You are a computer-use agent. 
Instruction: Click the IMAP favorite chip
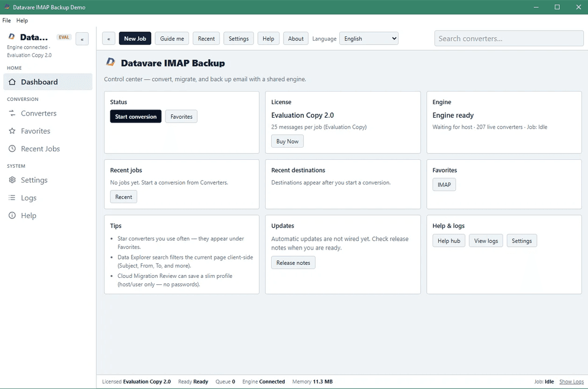(444, 184)
